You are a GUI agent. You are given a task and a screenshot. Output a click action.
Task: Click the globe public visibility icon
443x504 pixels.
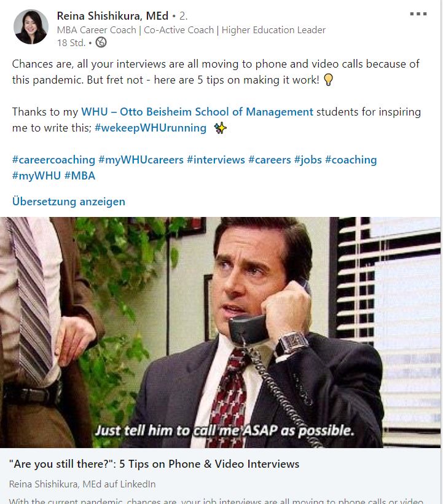click(x=101, y=42)
